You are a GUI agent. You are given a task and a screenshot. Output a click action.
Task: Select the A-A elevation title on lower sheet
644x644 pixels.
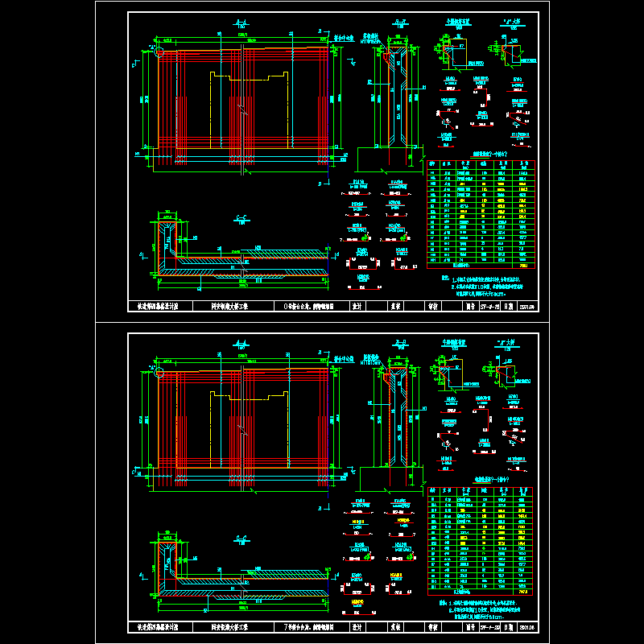[241, 345]
